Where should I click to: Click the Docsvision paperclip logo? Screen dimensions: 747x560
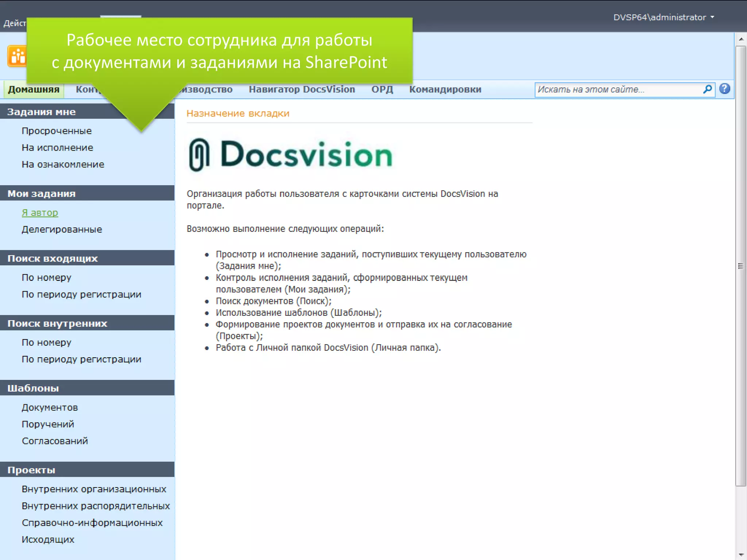pos(199,155)
